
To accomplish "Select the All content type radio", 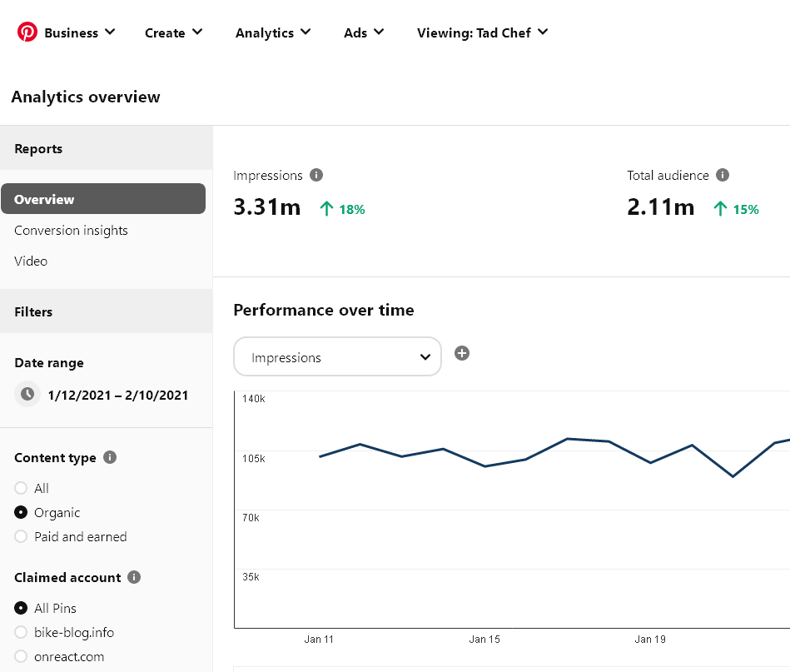I will click(21, 488).
